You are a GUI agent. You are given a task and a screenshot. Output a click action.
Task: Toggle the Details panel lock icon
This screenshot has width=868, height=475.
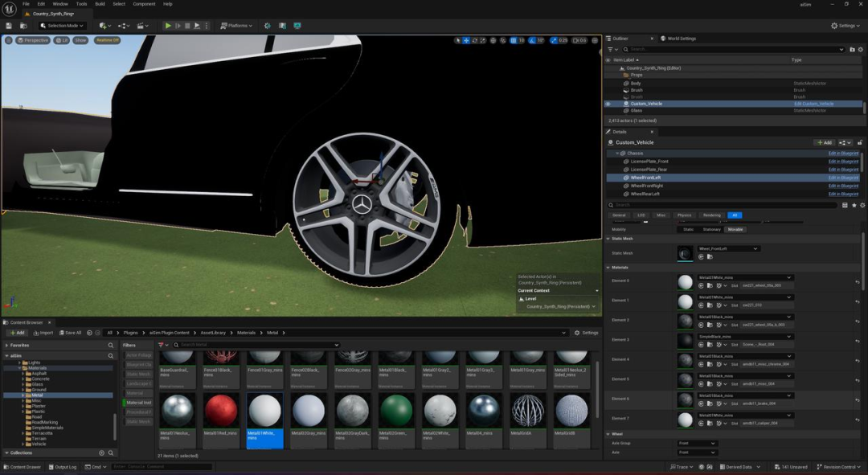coord(860,142)
